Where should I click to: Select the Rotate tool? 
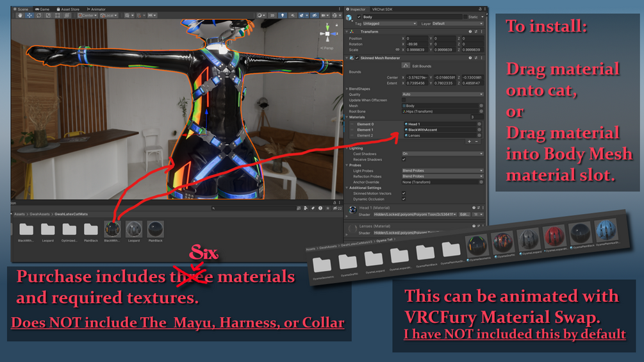[38, 15]
